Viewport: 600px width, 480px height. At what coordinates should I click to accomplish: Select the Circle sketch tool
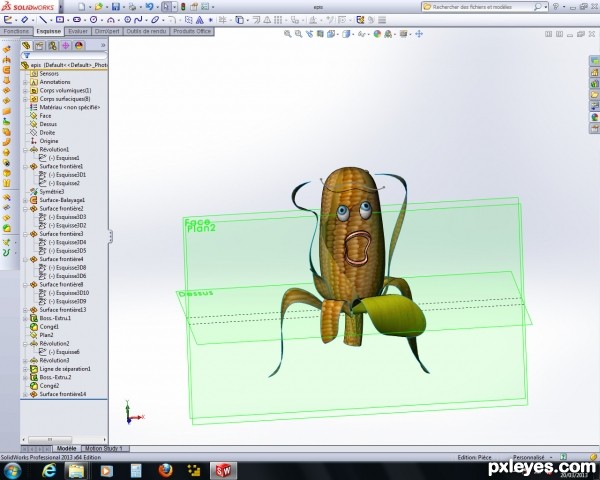click(x=93, y=20)
